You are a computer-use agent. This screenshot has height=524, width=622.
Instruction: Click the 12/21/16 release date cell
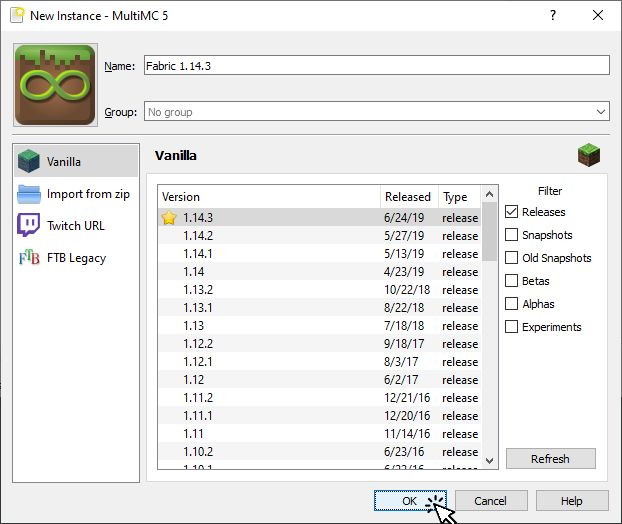pyautogui.click(x=407, y=397)
